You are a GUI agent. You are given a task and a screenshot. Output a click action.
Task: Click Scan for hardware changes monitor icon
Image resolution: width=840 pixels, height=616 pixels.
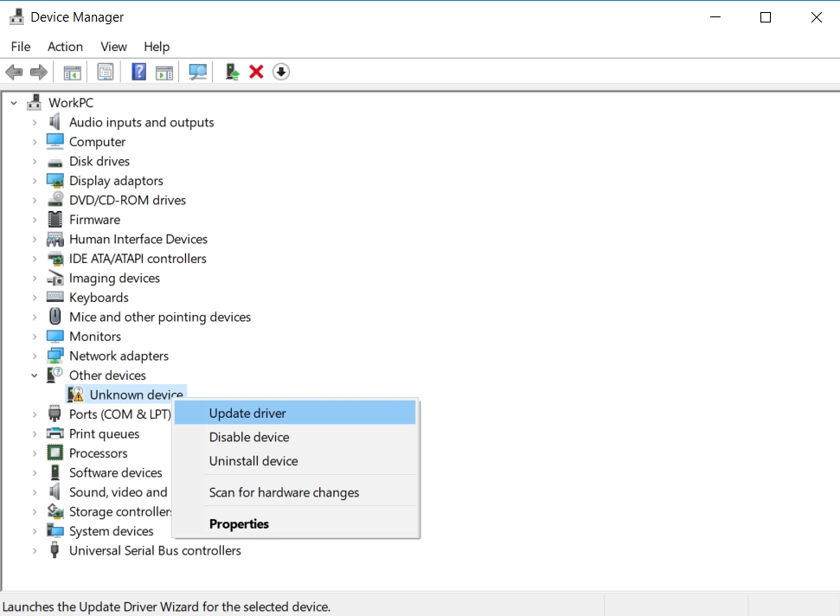coord(198,72)
